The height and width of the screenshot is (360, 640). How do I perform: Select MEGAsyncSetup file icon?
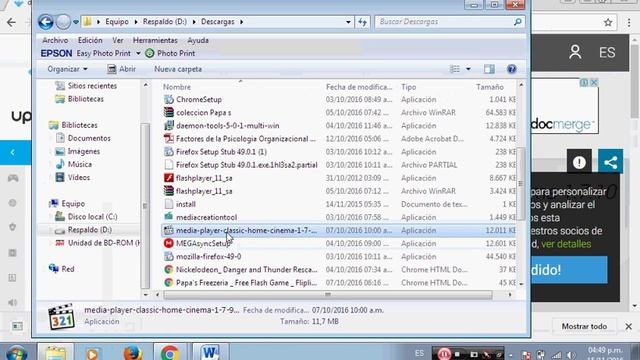(x=169, y=243)
